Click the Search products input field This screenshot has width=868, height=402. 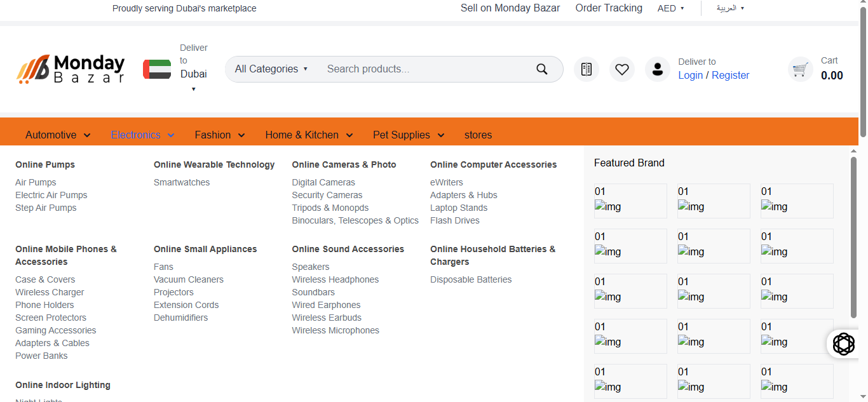423,69
